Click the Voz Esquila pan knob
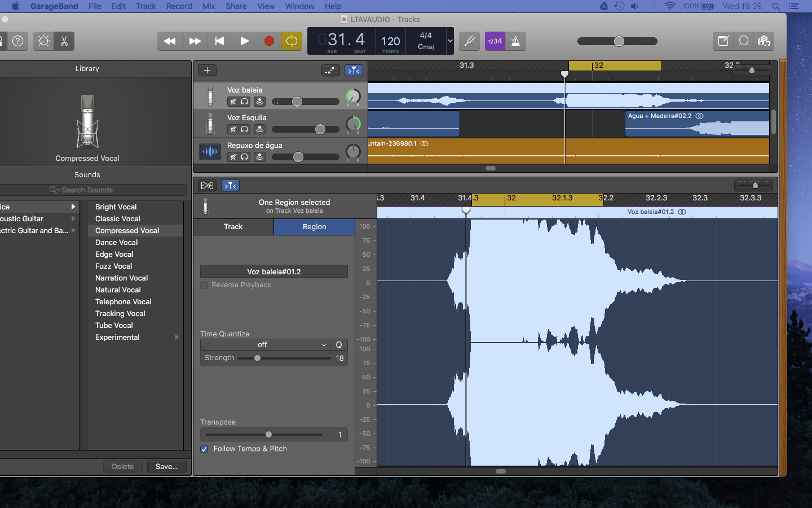 (353, 124)
